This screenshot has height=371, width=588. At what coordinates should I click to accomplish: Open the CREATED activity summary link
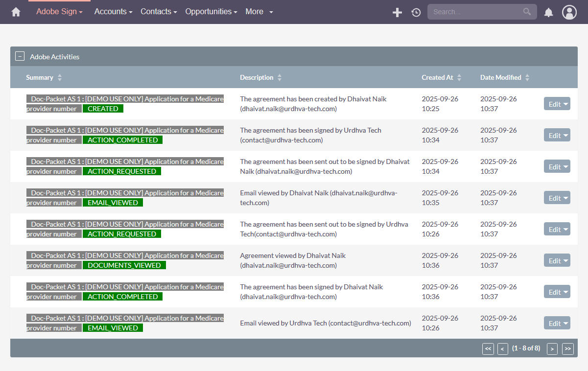click(125, 99)
